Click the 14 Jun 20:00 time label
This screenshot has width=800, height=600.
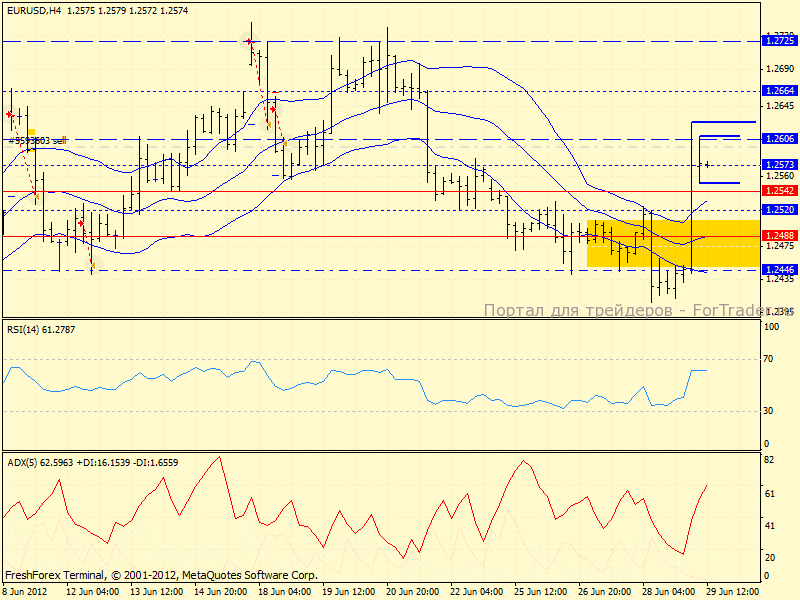[x=220, y=592]
